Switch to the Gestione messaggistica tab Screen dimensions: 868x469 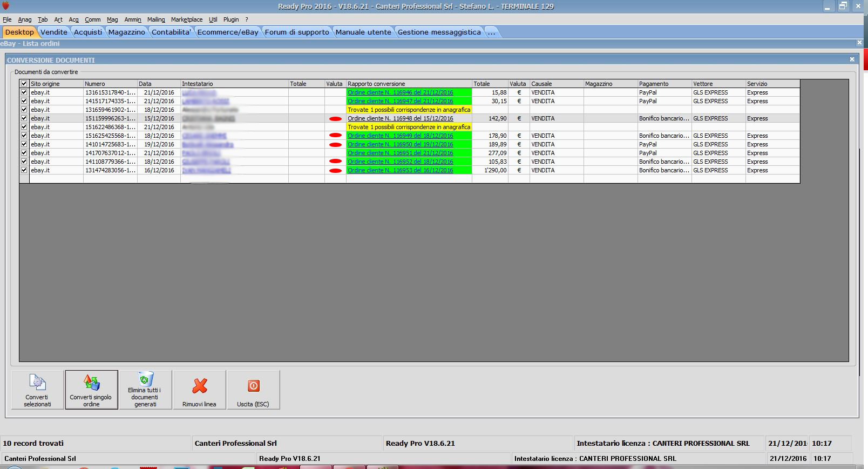[x=439, y=32]
